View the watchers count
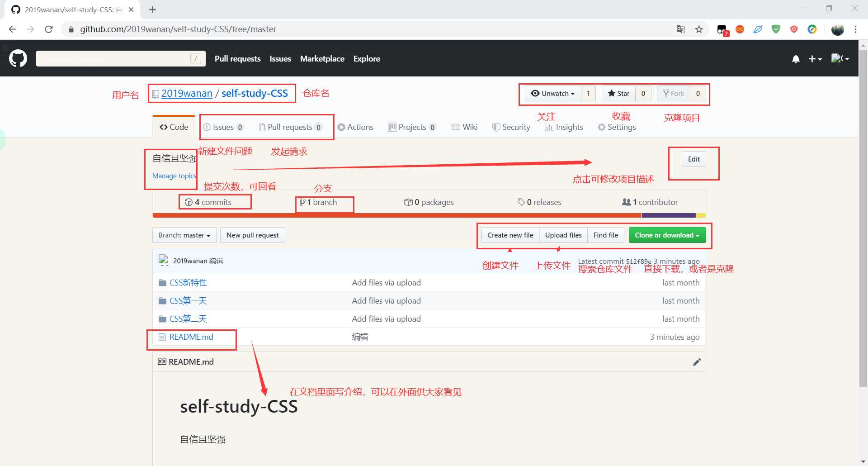The height and width of the screenshot is (466, 868). click(588, 93)
